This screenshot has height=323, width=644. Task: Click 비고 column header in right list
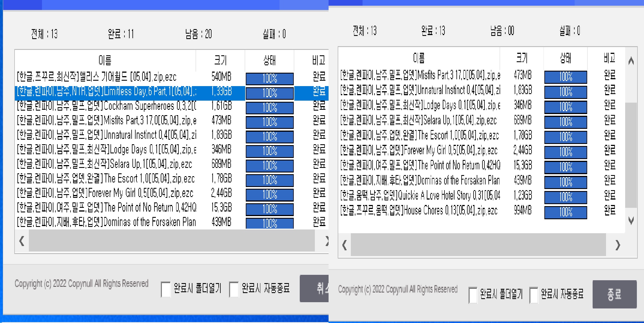pos(609,58)
